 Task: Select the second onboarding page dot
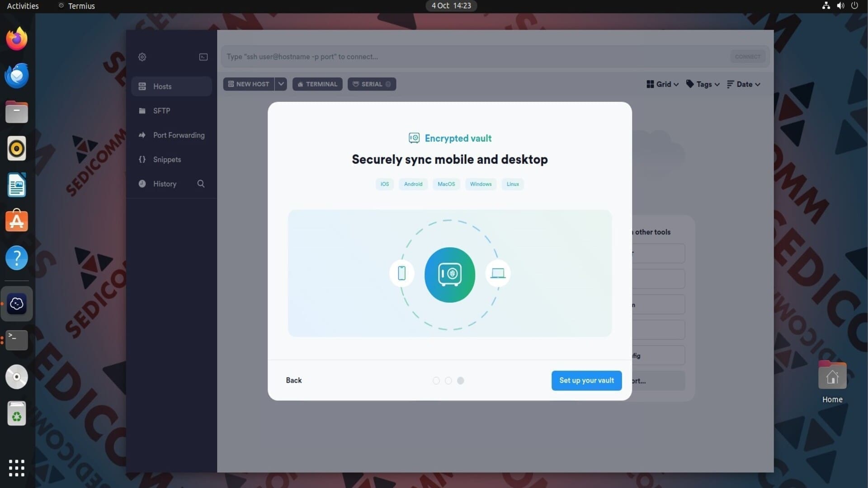click(448, 381)
